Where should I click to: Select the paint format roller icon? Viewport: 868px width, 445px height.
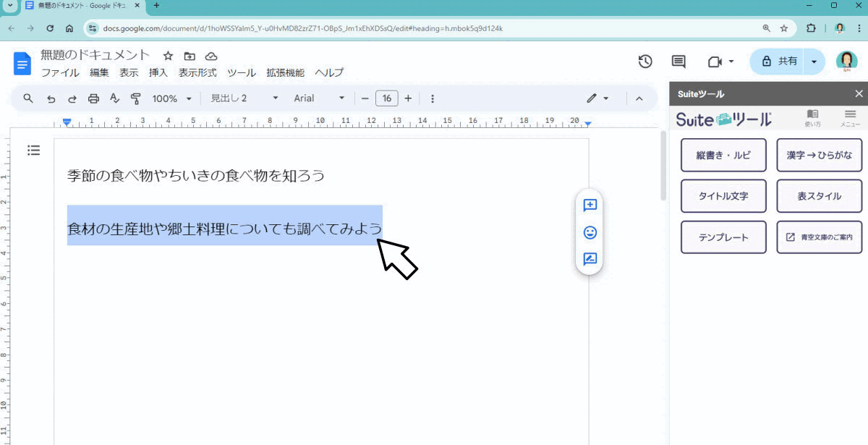point(135,98)
